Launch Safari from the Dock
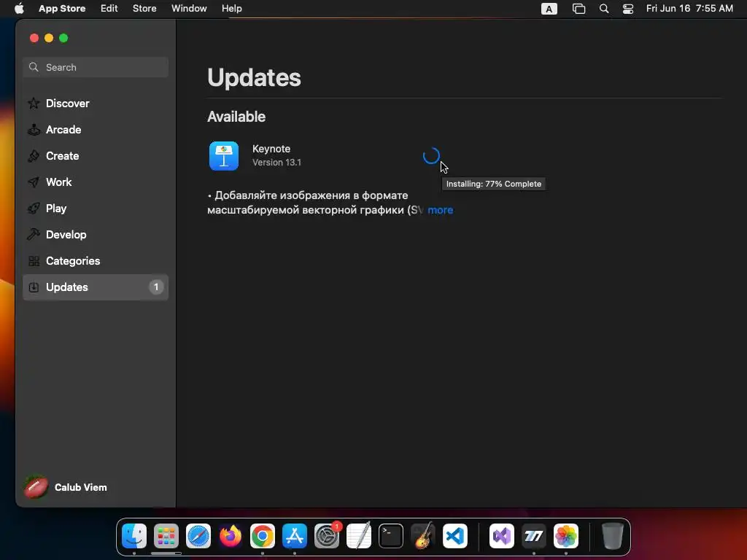Image resolution: width=747 pixels, height=560 pixels. 198,536
